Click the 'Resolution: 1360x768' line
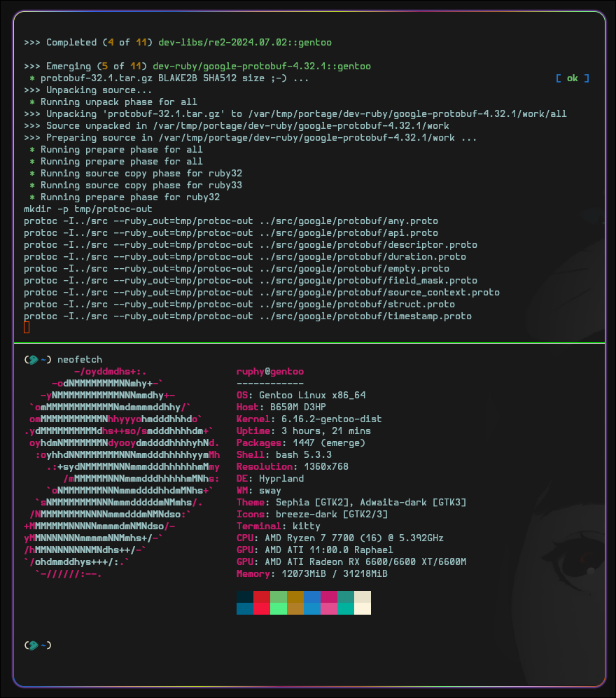 point(293,467)
